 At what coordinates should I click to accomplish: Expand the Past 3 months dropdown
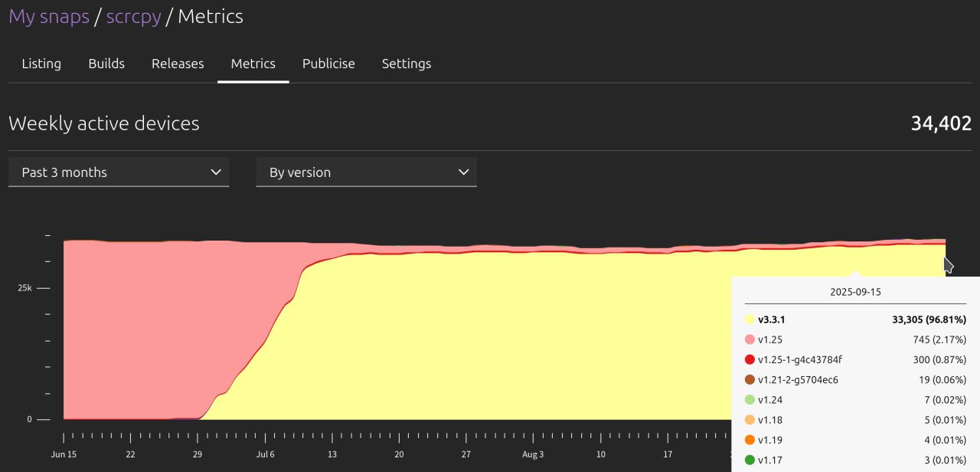point(119,172)
